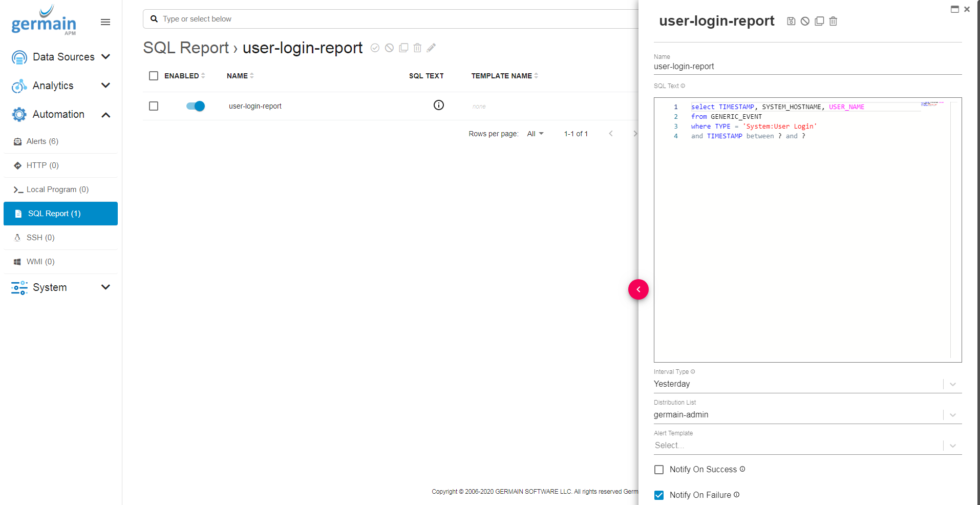Open the Distribution List dropdown
The image size is (980, 505).
click(952, 415)
